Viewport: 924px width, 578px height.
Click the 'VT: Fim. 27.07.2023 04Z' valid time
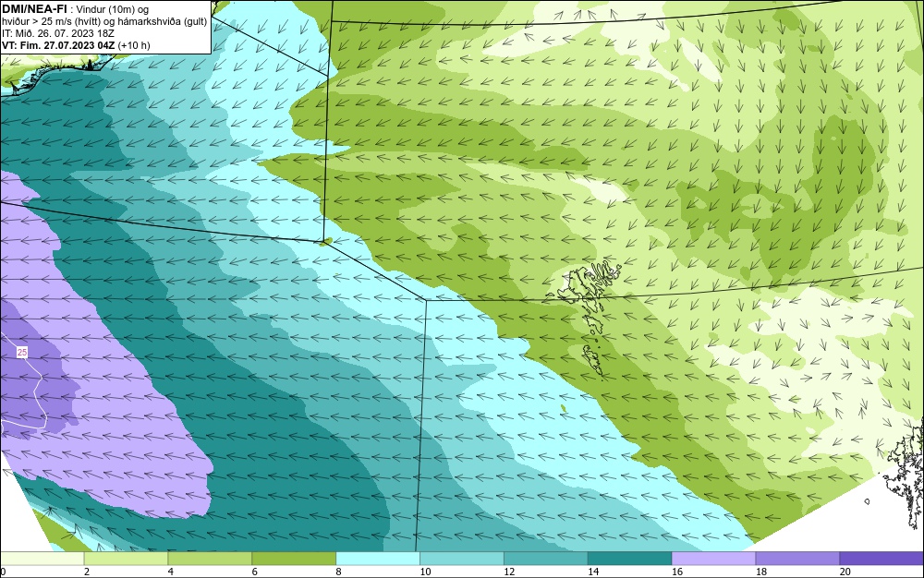58,45
